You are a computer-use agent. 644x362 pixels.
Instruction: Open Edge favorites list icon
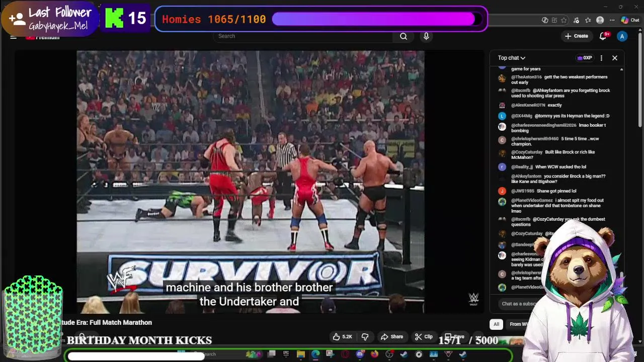click(x=588, y=20)
